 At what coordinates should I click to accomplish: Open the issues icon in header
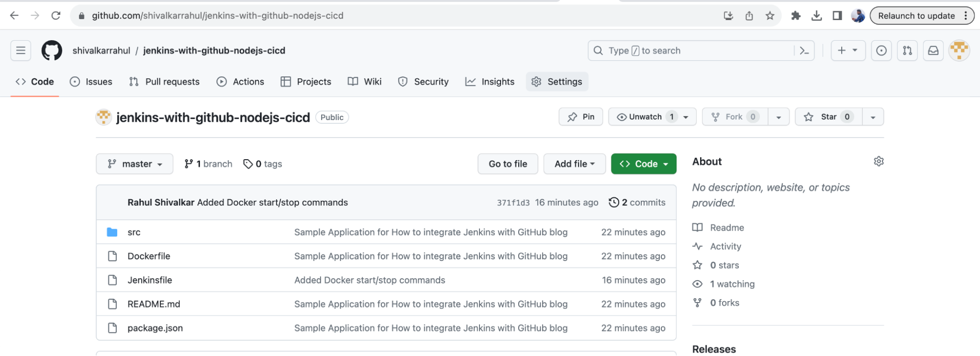tap(881, 50)
